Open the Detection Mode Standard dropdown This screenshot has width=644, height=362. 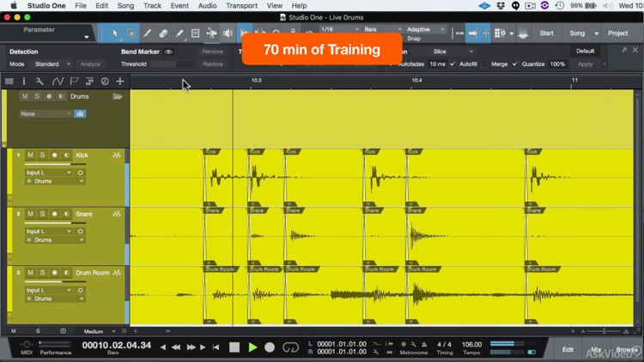[52, 64]
